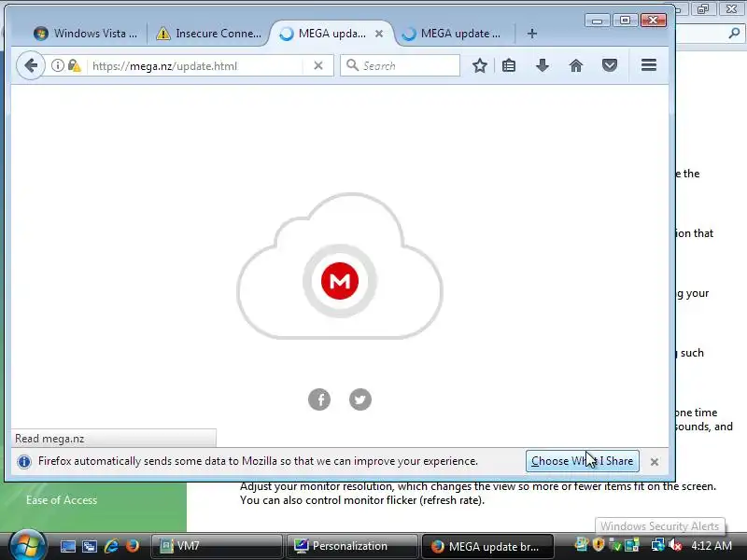The width and height of the screenshot is (747, 560).
Task: Go back using the Firefox back arrow
Action: pos(31,65)
